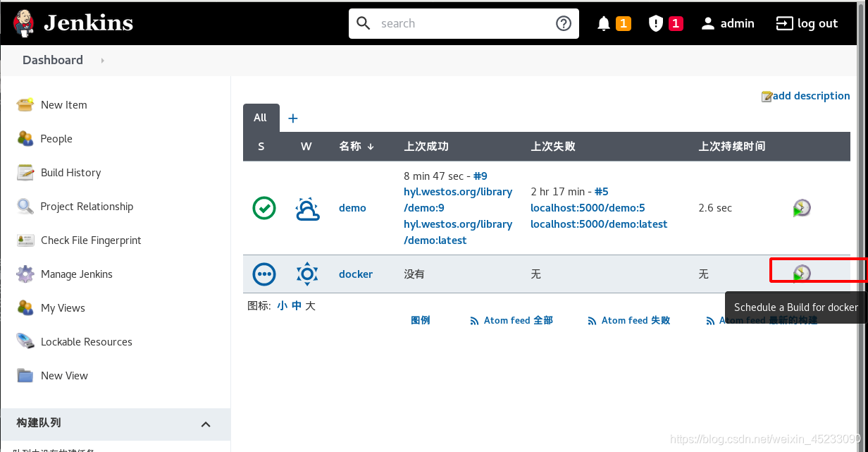868x452 pixels.
Task: Open demo build #5 link
Action: (x=601, y=192)
